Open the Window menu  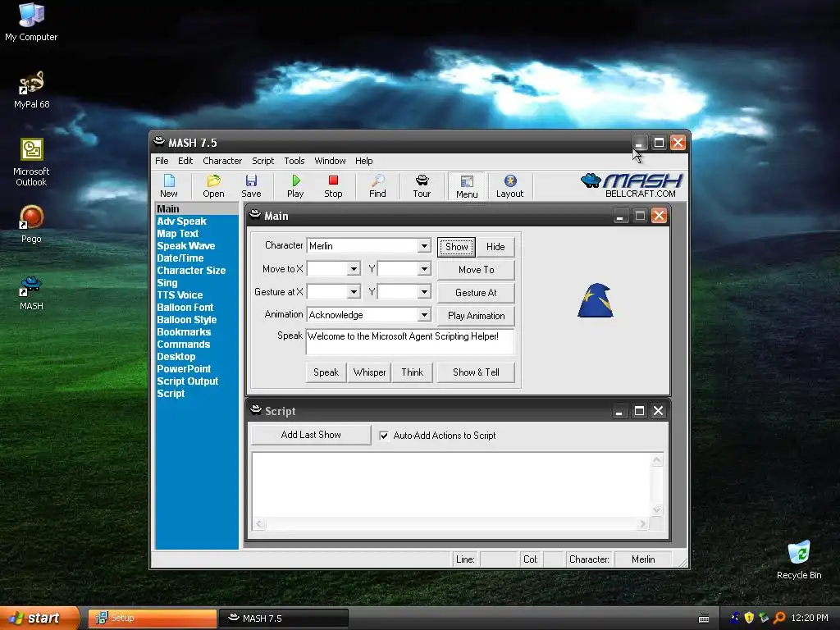[x=330, y=161]
